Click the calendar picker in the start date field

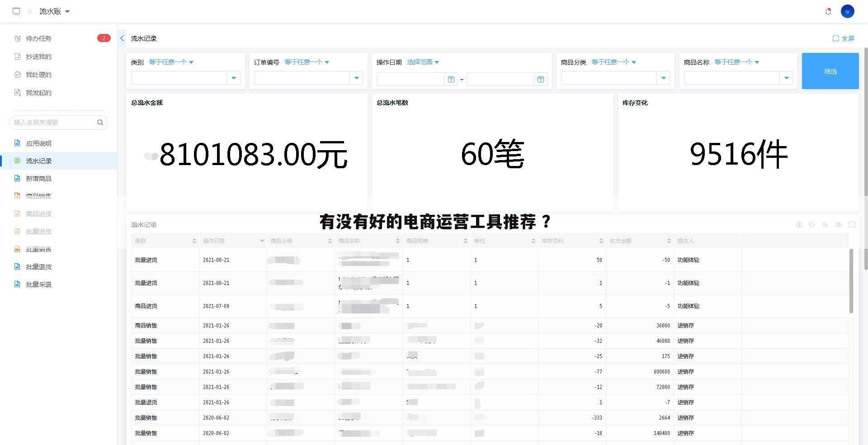(x=451, y=79)
